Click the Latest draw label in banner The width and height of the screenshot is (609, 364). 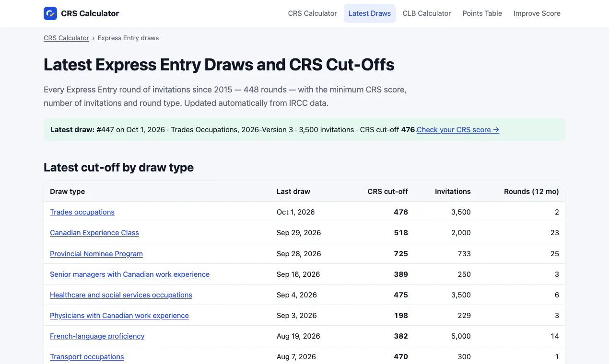coord(72,130)
